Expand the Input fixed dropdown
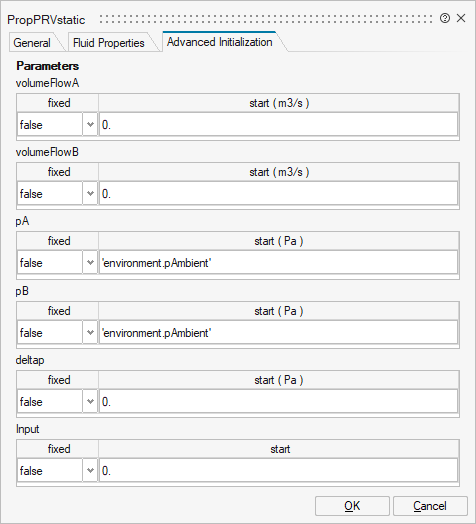 (x=90, y=471)
